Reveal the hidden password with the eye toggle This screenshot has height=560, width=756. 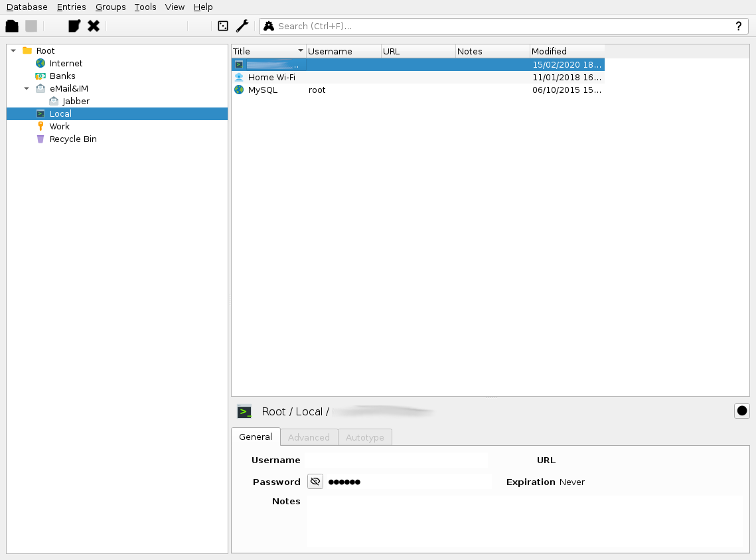tap(315, 481)
